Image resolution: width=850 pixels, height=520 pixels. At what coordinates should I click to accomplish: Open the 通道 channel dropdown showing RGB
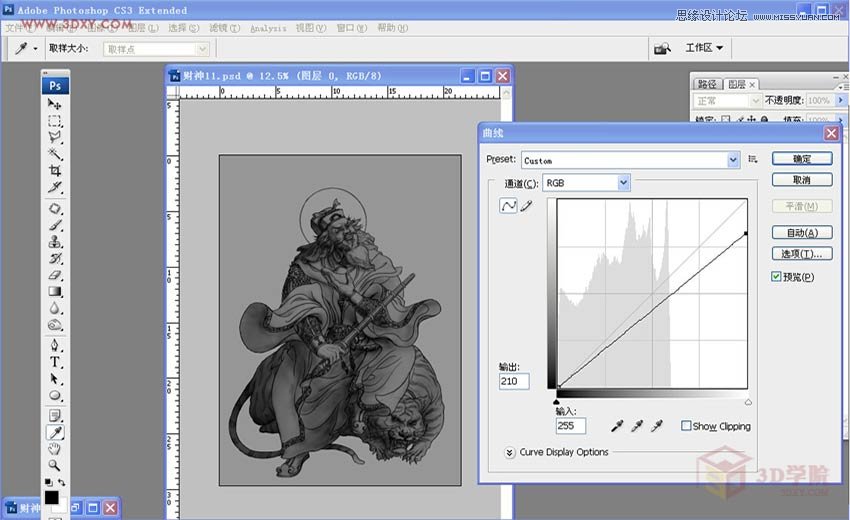[586, 183]
